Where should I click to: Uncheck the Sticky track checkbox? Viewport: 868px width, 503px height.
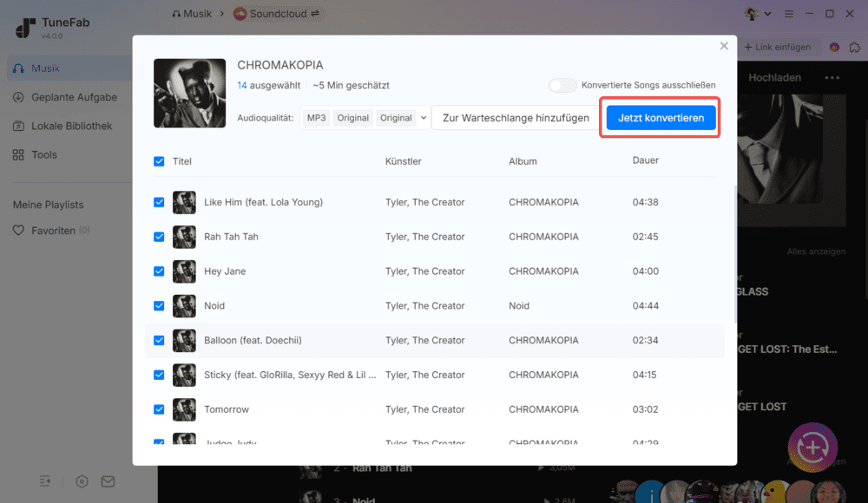pos(159,376)
